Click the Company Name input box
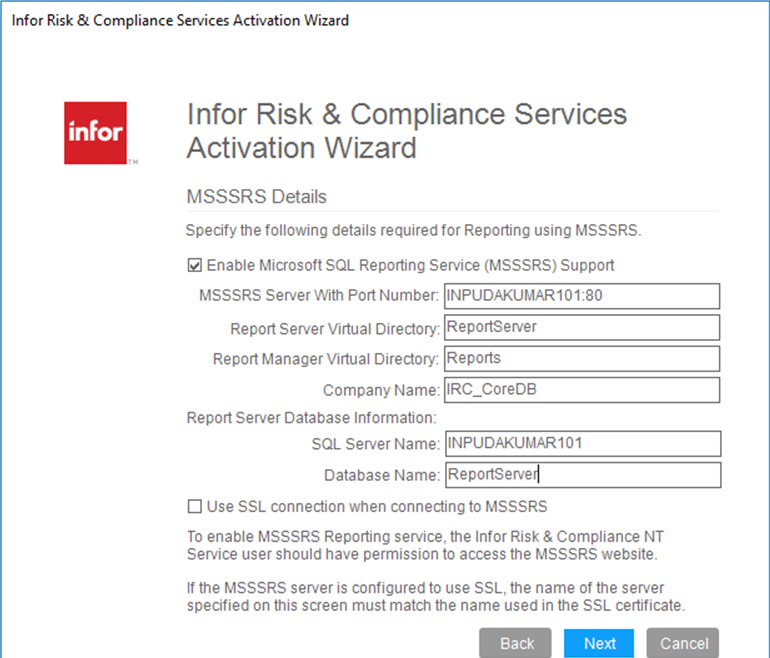The width and height of the screenshot is (770, 658). pos(581,389)
